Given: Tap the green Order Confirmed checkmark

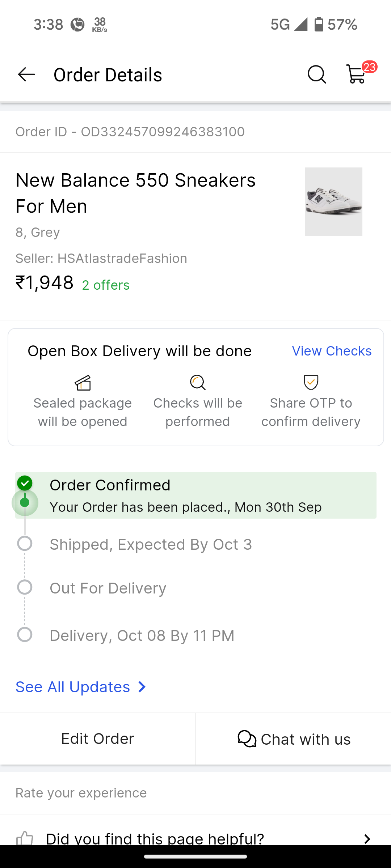Looking at the screenshot, I should 25,483.
